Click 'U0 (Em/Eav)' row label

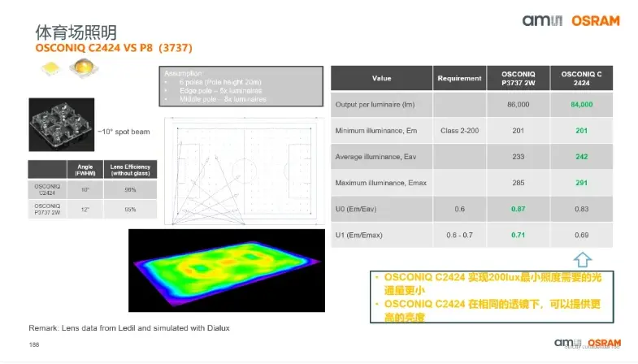click(356, 209)
